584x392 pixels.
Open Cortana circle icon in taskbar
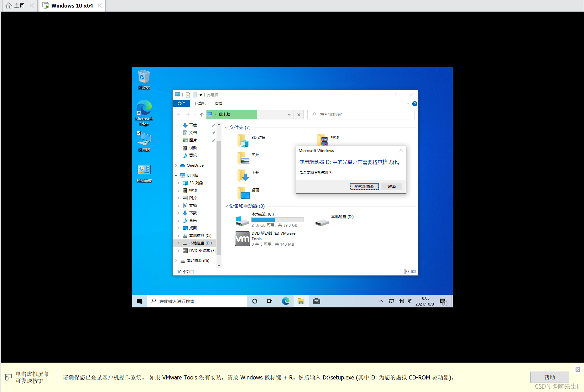click(255, 301)
